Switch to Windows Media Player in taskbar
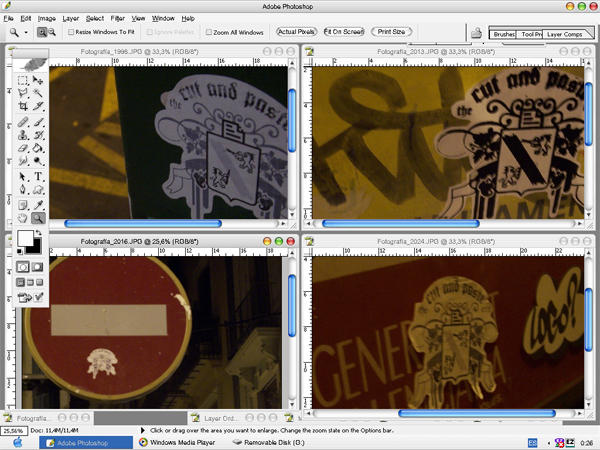The height and width of the screenshot is (450, 600). [x=178, y=443]
